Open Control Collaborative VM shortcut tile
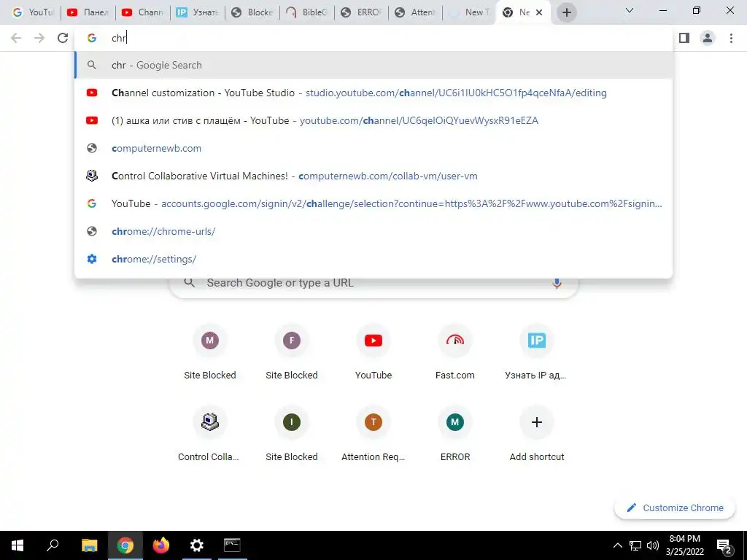The width and height of the screenshot is (747, 560). [x=210, y=435]
